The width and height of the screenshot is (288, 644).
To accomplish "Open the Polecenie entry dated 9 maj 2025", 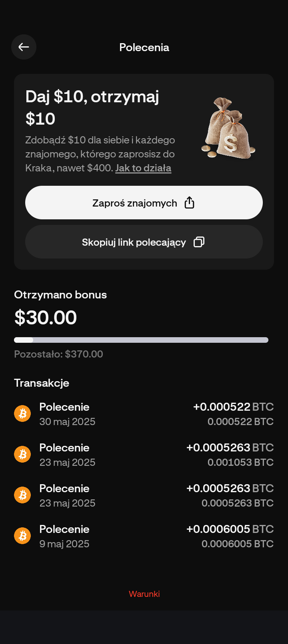I will [x=64, y=536].
